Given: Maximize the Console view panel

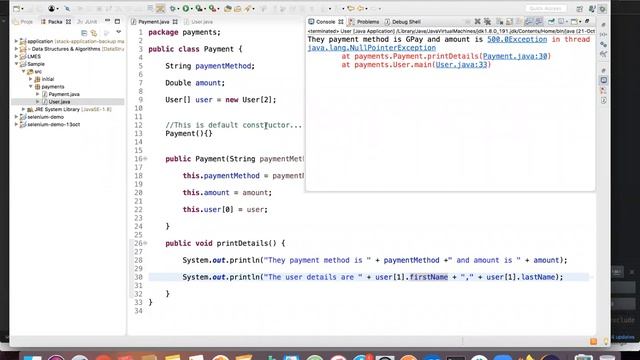Looking at the screenshot, I should coord(587,21).
